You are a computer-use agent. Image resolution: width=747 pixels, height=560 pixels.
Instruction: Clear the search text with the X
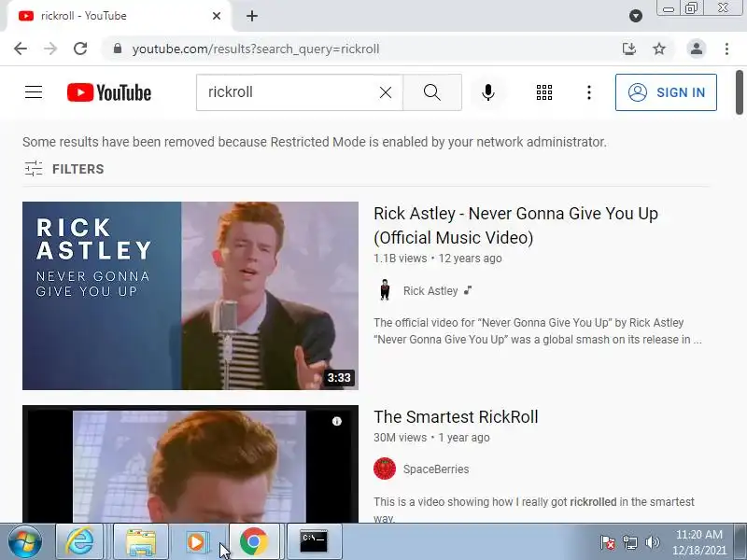(386, 92)
